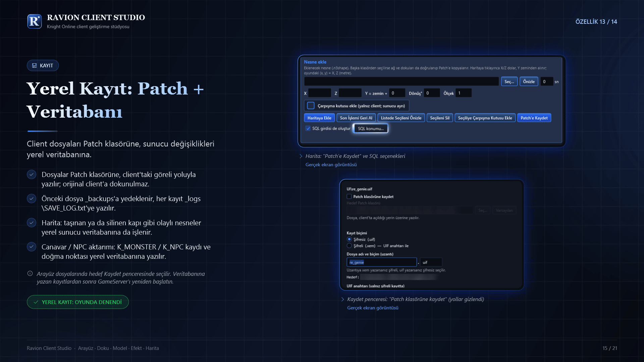Click the object path field in Nesne ekle
This screenshot has height=362, width=644.
pyautogui.click(x=401, y=81)
